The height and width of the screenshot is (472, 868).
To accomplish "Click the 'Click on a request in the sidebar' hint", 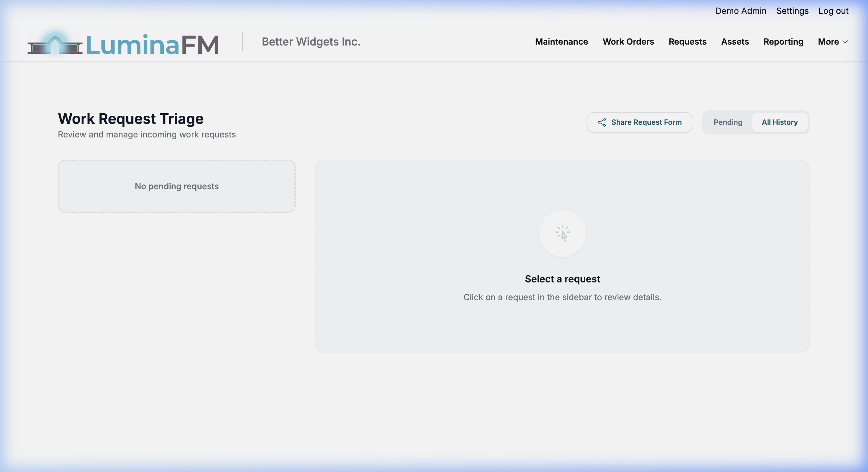I will click(x=562, y=297).
